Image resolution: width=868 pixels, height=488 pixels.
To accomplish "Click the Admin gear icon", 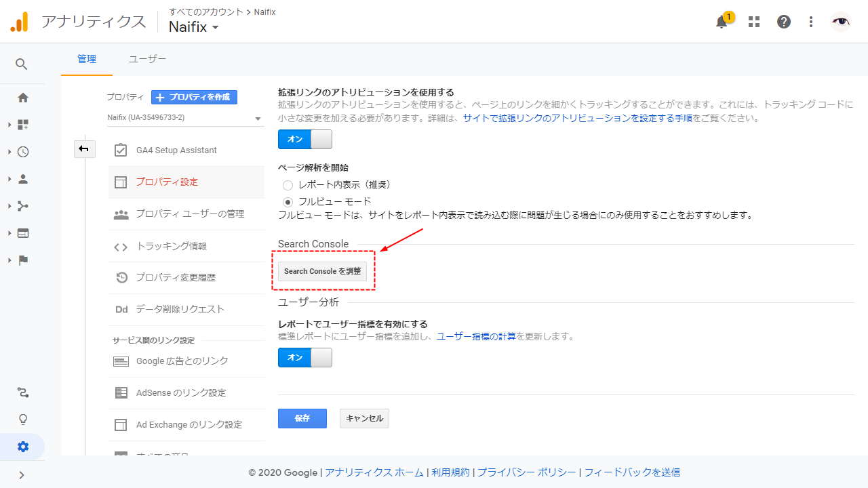I will click(x=23, y=447).
